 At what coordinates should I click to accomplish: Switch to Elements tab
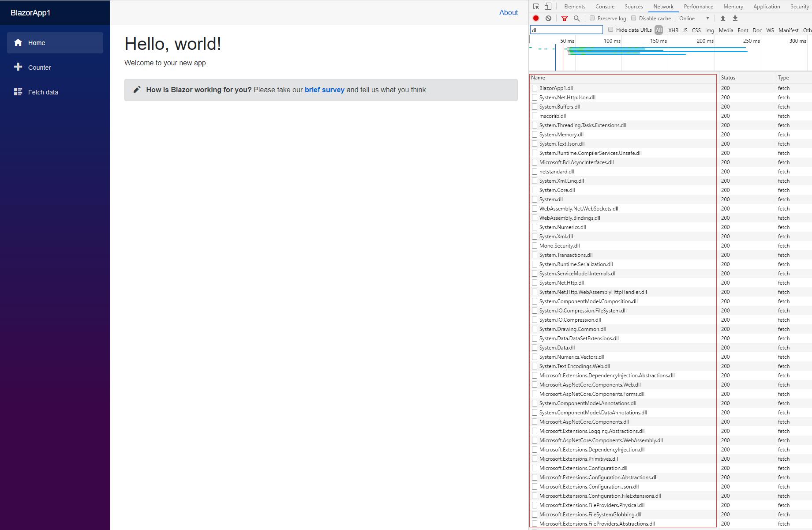pos(575,6)
